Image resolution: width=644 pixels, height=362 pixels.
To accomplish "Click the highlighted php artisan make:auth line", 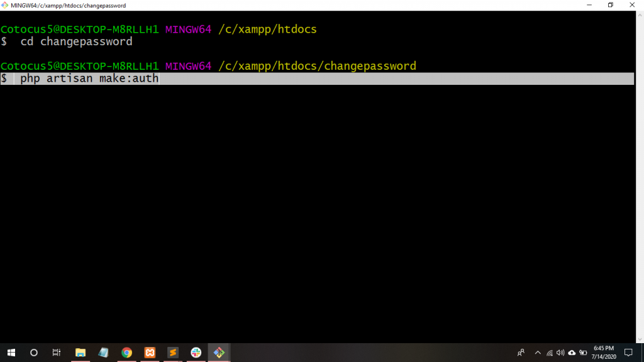I will (x=89, y=79).
